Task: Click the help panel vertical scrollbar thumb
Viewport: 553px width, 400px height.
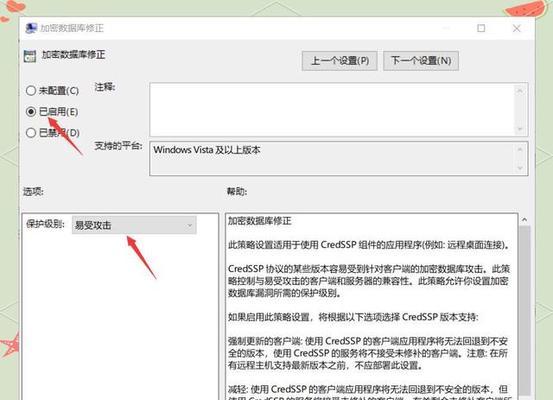Action: click(x=525, y=311)
